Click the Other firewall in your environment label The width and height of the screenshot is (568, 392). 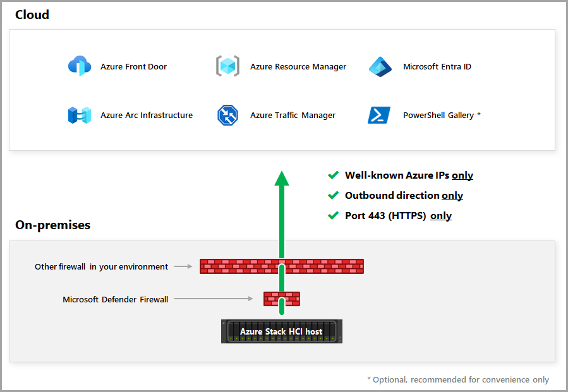[x=101, y=267]
